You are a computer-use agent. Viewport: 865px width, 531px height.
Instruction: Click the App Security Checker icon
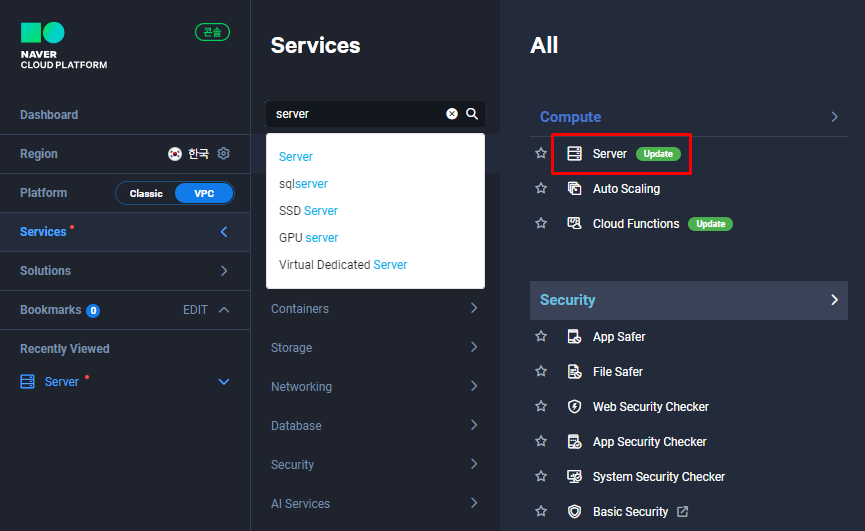pos(574,442)
